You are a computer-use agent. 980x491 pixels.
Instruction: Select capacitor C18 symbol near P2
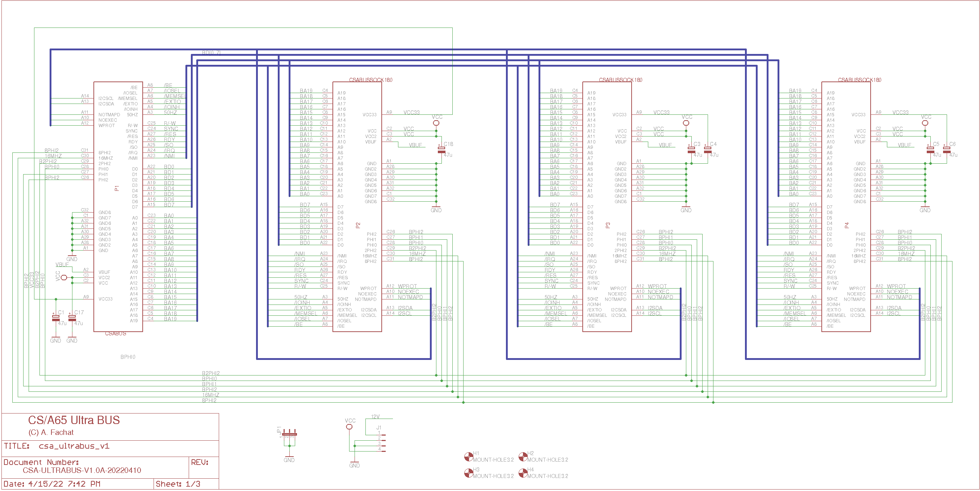pyautogui.click(x=441, y=150)
